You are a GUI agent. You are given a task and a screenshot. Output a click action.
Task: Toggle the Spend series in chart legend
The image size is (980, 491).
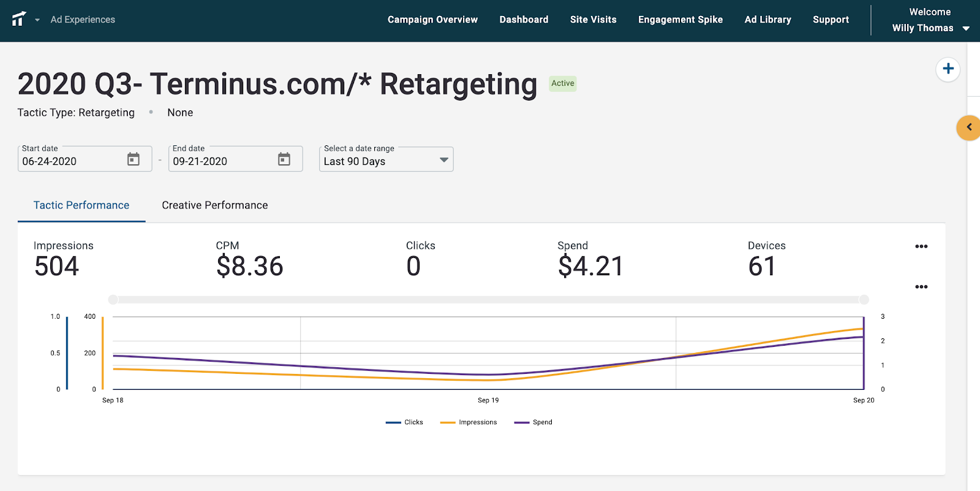(533, 422)
